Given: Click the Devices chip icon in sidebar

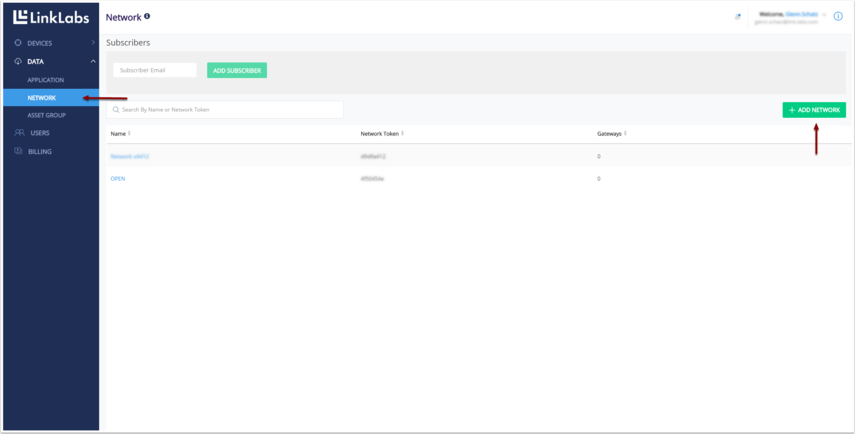Looking at the screenshot, I should (18, 43).
